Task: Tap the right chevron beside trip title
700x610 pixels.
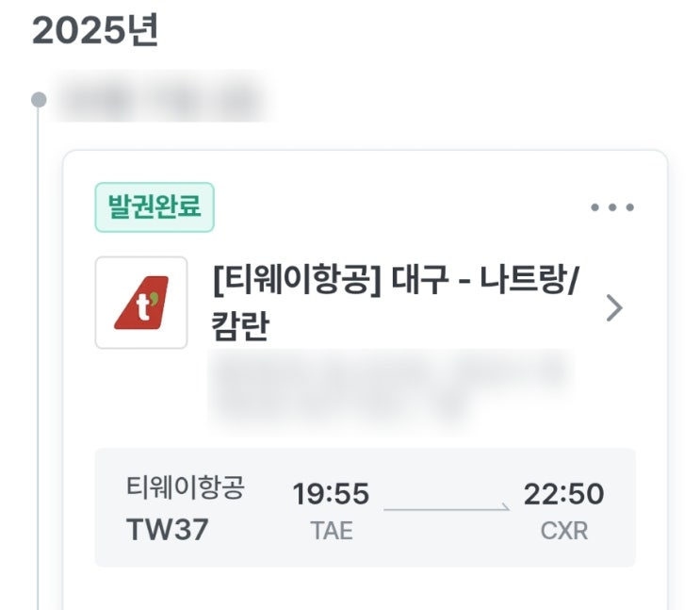Action: (x=613, y=308)
